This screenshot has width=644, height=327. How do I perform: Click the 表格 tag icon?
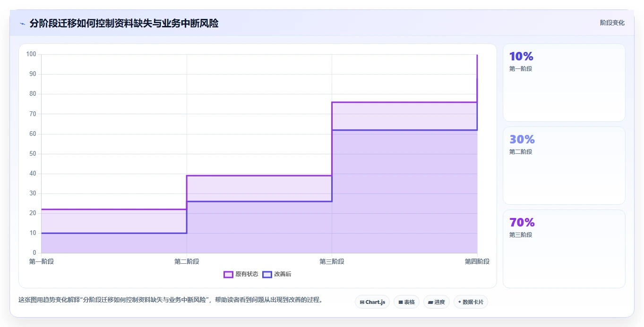pyautogui.click(x=401, y=302)
